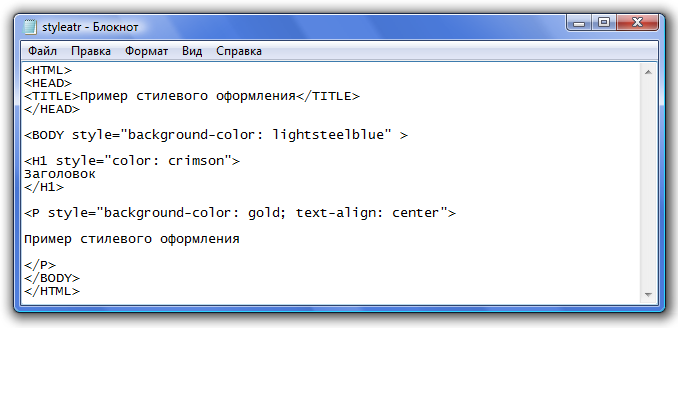Open the Справка menu
This screenshot has width=678, height=400.
click(x=239, y=51)
